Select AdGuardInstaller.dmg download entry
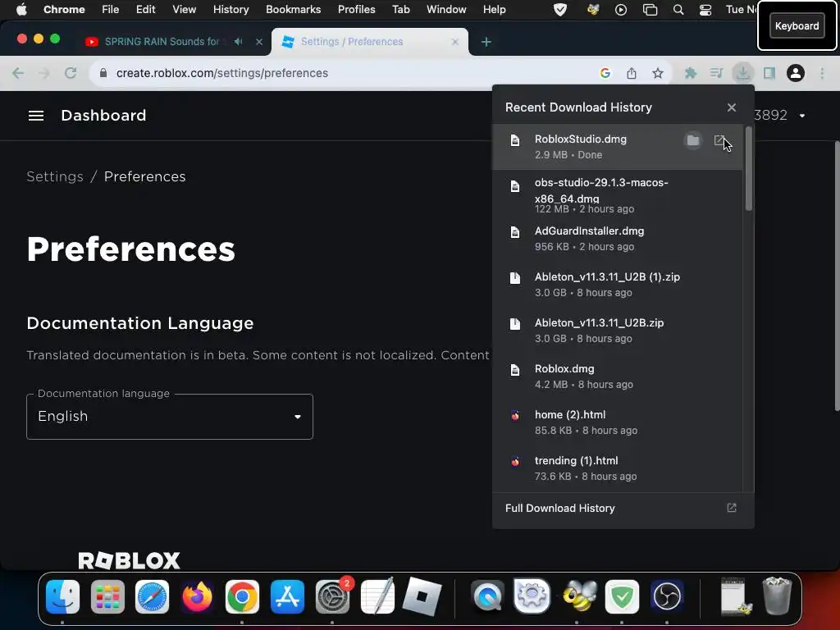 [x=617, y=239]
